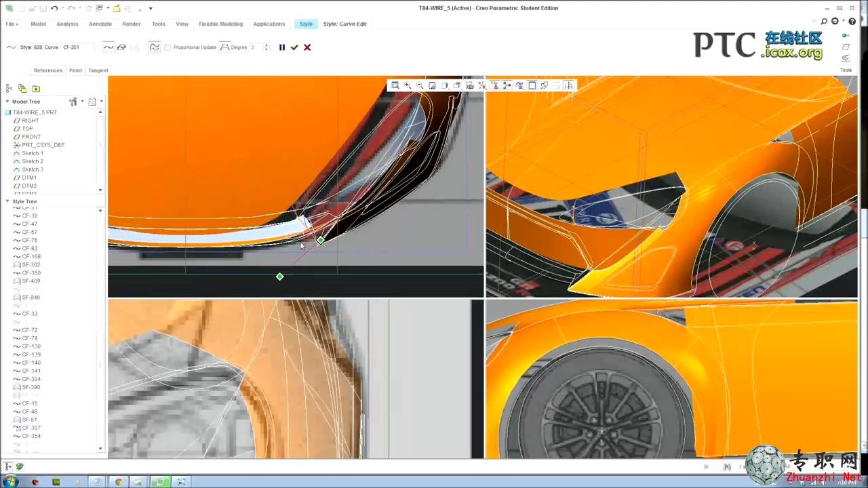The width and height of the screenshot is (868, 488).
Task: Click the Windows Start button
Action: (12, 482)
